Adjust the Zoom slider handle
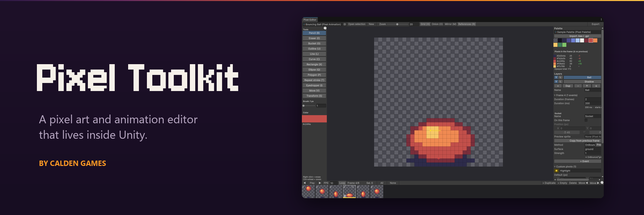 point(397,24)
